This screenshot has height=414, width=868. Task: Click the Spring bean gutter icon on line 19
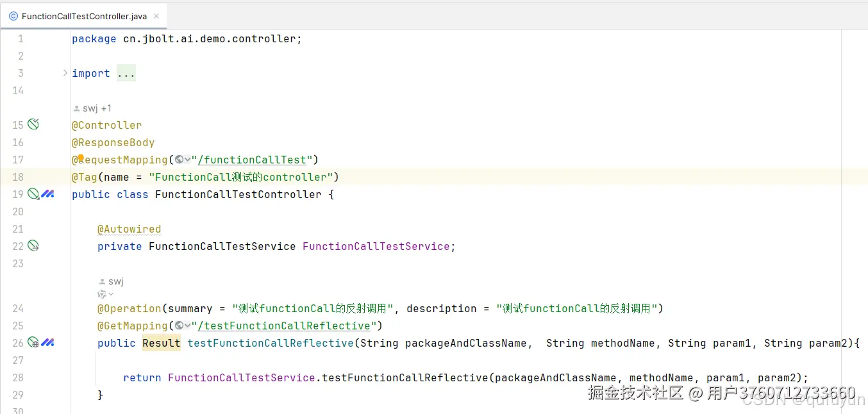pyautogui.click(x=33, y=194)
